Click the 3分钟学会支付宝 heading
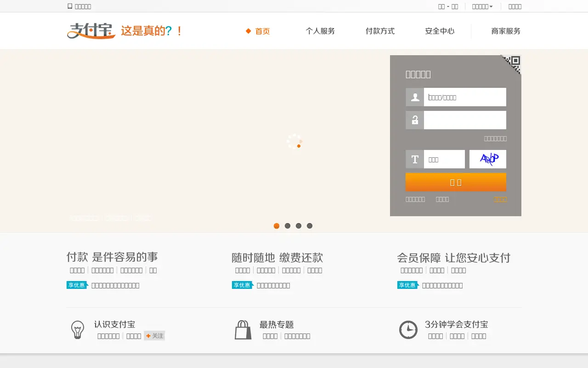Viewport: 588px width, 368px height. tap(457, 324)
